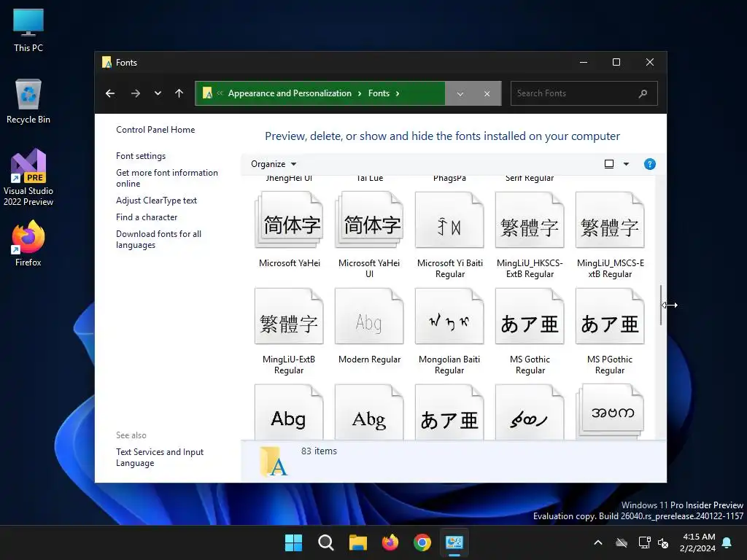Click Download fonts for all languages
The image size is (747, 560).
158,239
